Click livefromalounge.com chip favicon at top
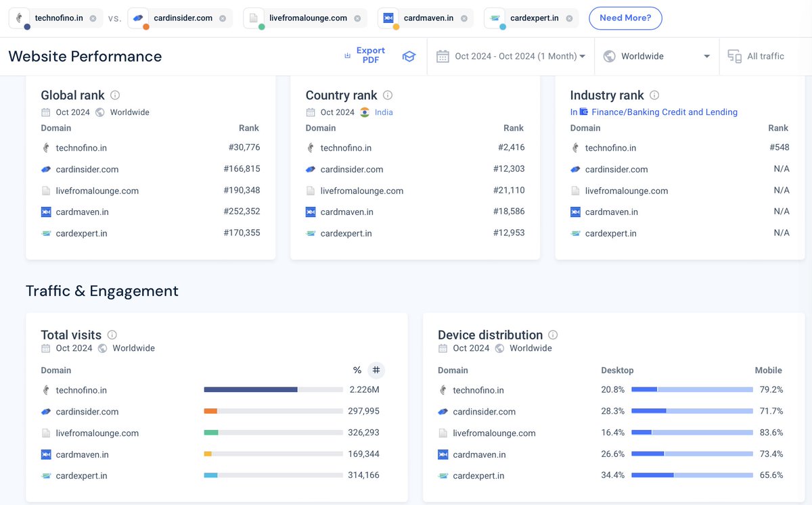 [254, 18]
